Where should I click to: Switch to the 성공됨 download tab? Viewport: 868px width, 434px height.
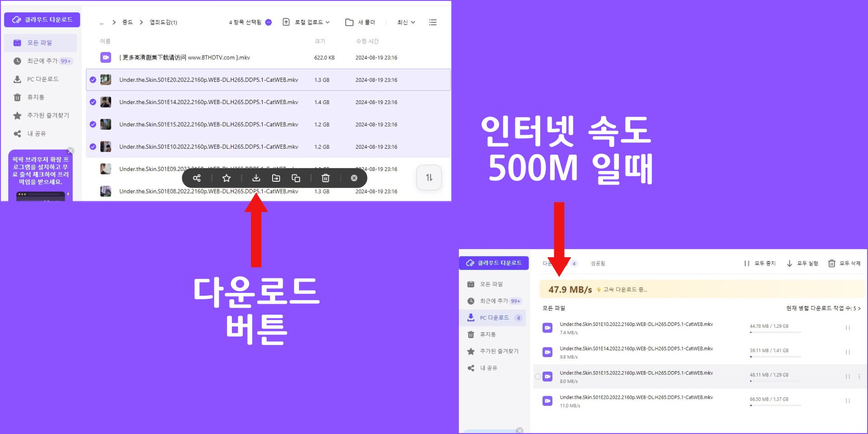[598, 263]
